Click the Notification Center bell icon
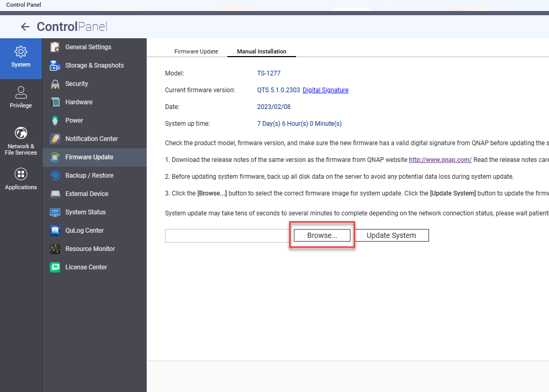 55,139
